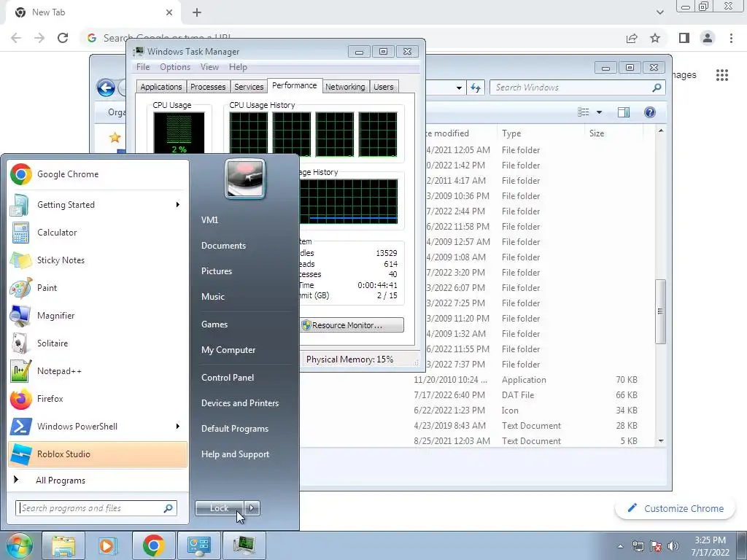Open Devices and Printers

pyautogui.click(x=239, y=403)
